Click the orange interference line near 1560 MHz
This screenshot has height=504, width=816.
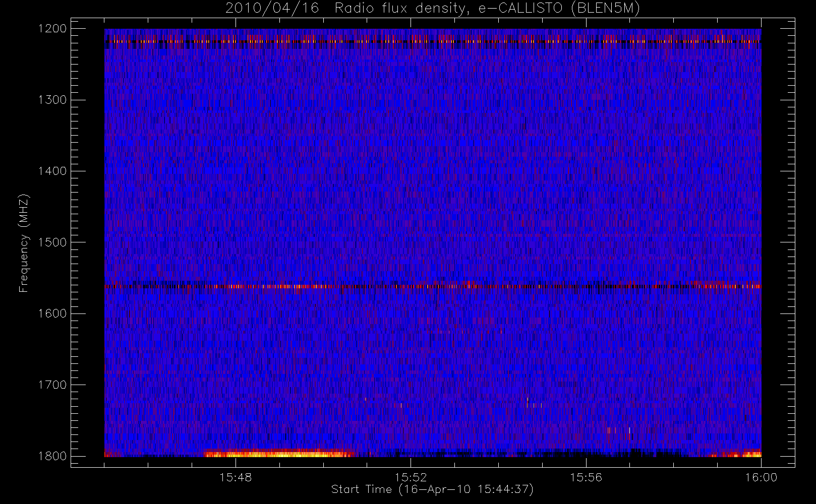coord(433,286)
